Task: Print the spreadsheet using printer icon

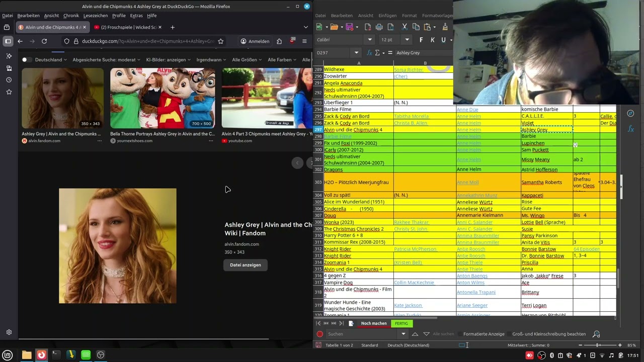Action: point(379,27)
